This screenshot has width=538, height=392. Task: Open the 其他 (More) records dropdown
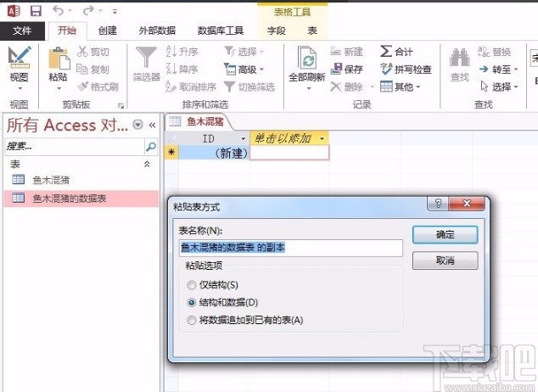(x=400, y=87)
